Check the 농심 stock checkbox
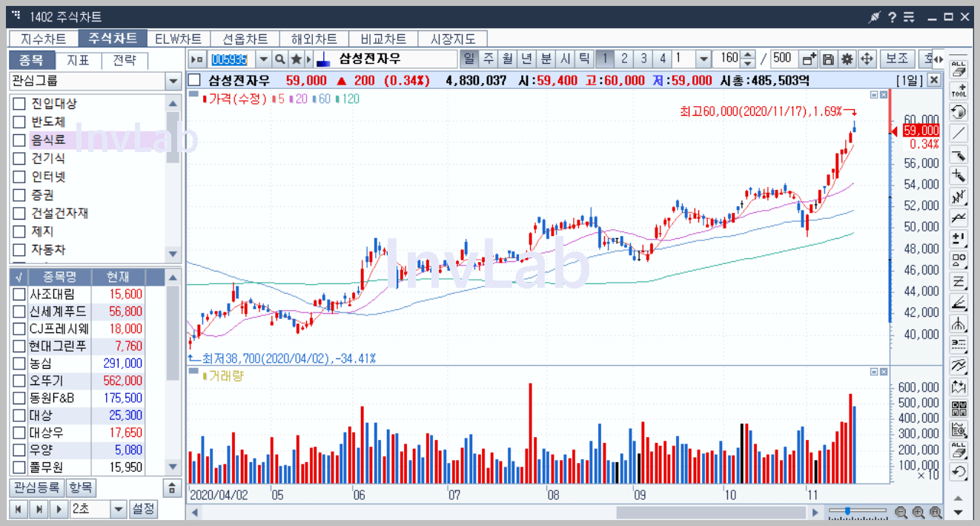Screen dimensions: 980x526 (x=19, y=364)
